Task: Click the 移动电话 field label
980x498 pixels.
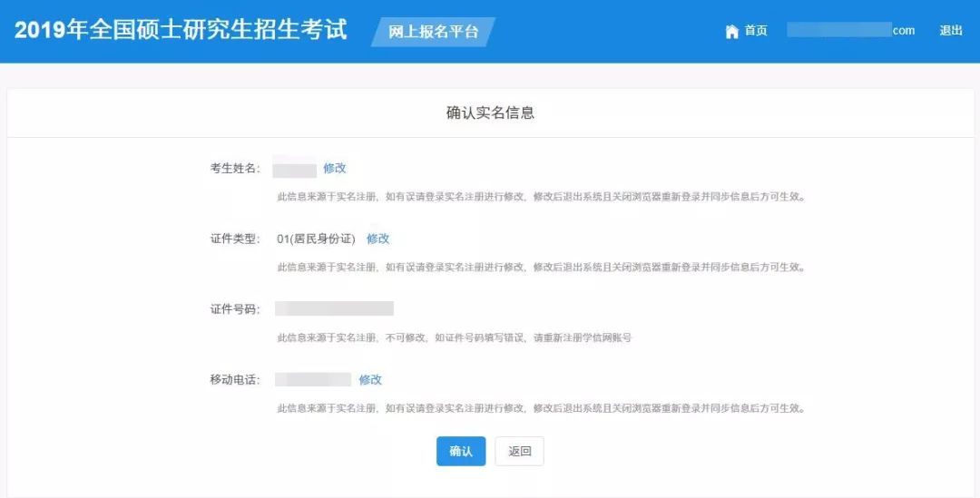Action: pos(234,379)
